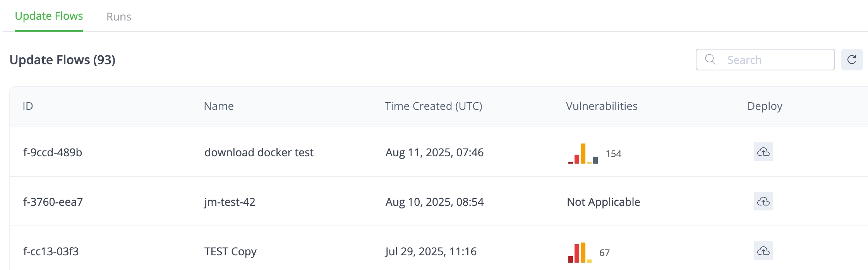
Task: Click the refresh icon beside search
Action: click(x=852, y=60)
